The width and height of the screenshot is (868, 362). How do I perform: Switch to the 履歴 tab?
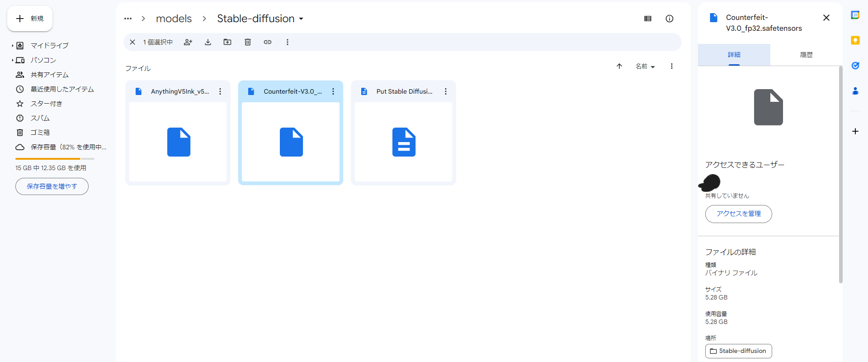pos(807,55)
